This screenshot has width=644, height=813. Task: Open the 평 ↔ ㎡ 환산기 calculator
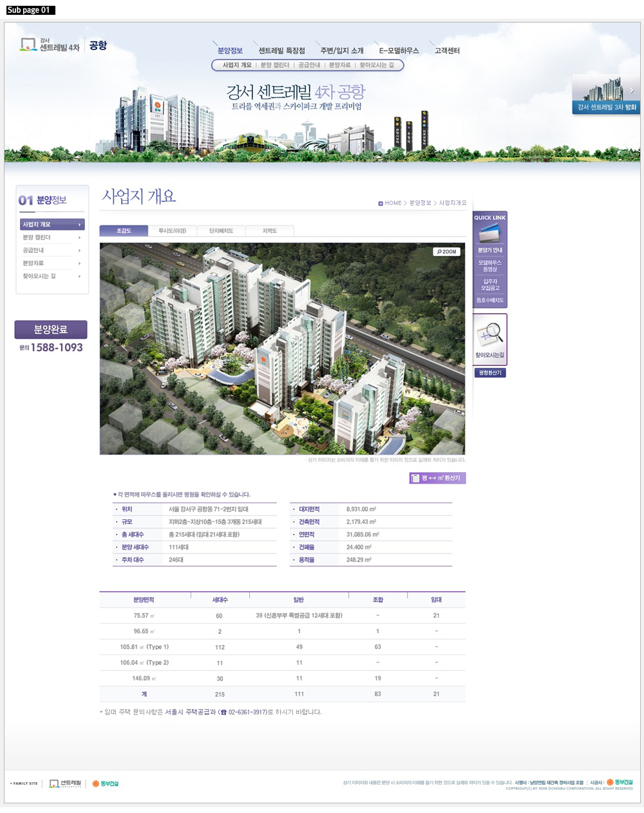coord(437,478)
